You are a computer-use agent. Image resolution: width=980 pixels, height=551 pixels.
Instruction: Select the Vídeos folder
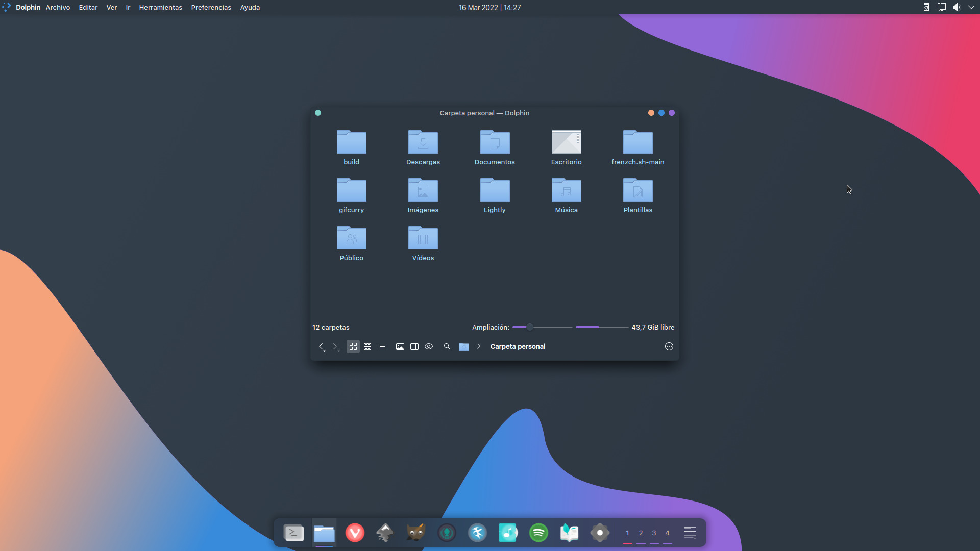pos(423,243)
